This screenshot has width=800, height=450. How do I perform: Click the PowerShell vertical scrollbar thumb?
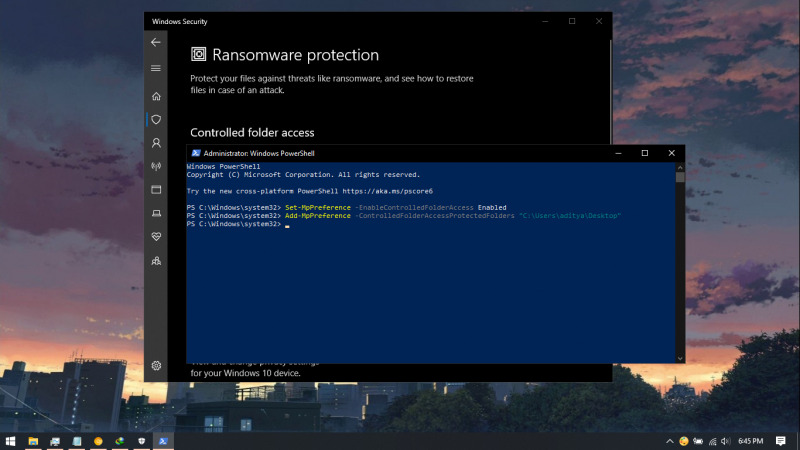(680, 177)
